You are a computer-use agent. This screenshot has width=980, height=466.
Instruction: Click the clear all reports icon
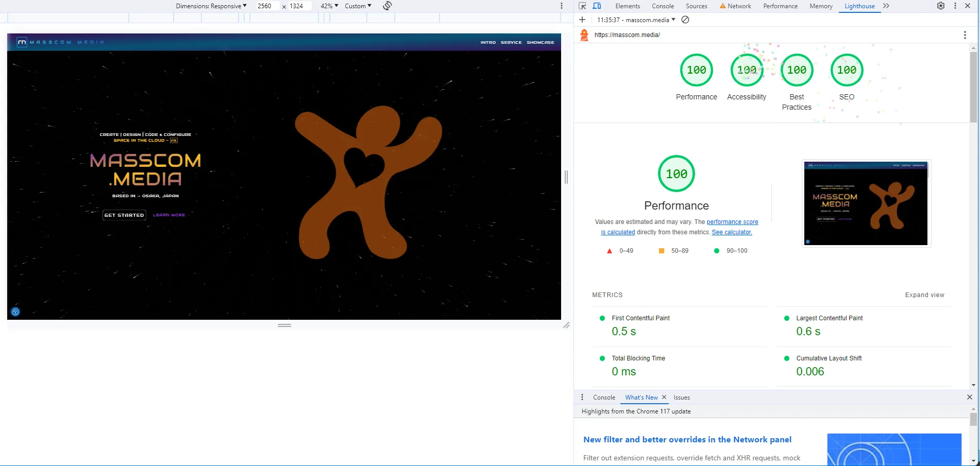[685, 20]
